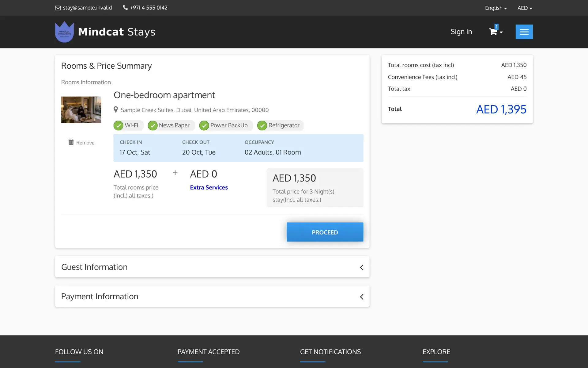Open the Extra Services link
Viewport: 588px width, 368px height.
(209, 187)
